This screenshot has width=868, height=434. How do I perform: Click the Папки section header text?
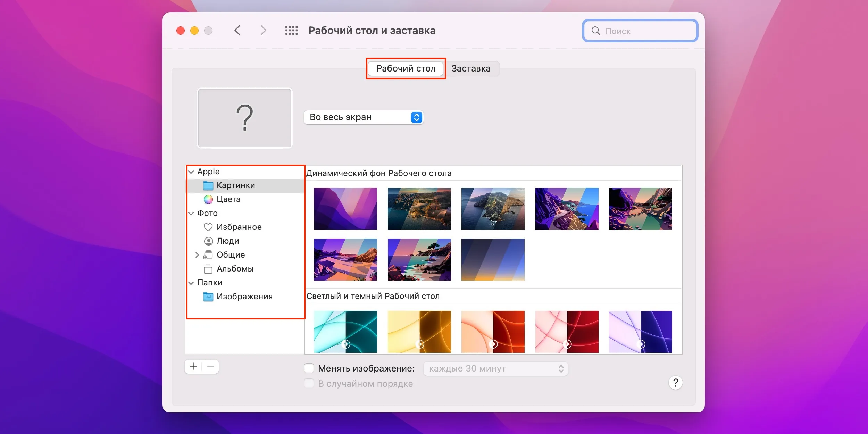point(210,283)
